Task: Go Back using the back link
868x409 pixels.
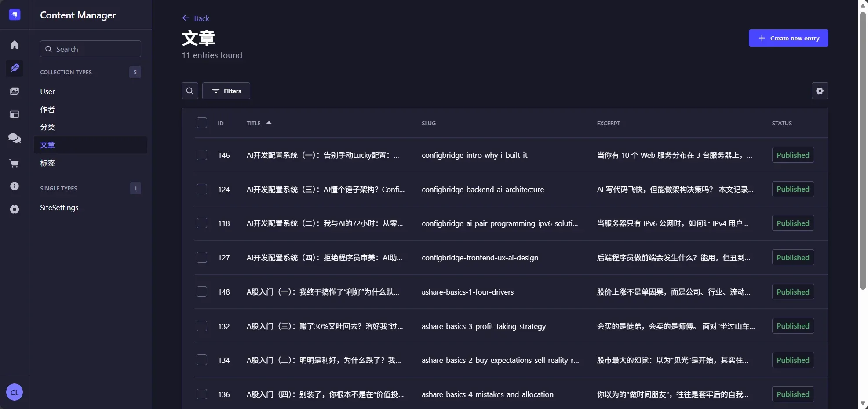Action: (x=196, y=18)
